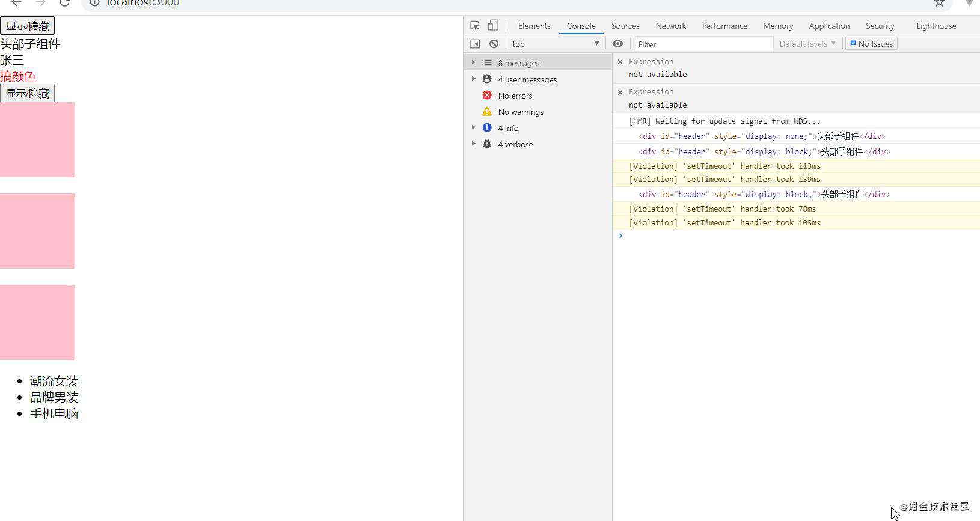Toggle the device toolbar icon
Image resolution: width=980 pixels, height=521 pixels.
[x=493, y=25]
